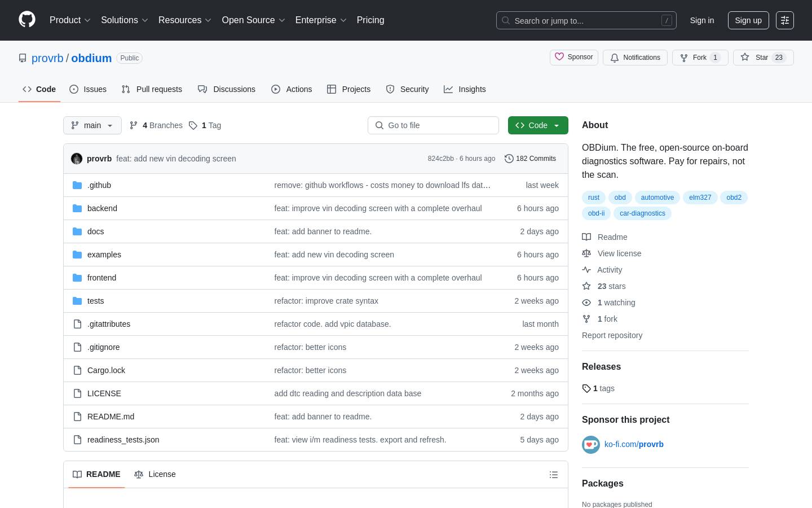This screenshot has width=812, height=508.
Task: Open the Pull requests tab
Action: coord(152,89)
